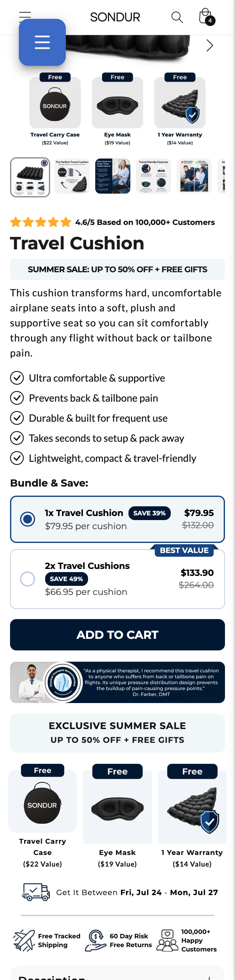The image size is (235, 980).
Task: Open the What Makes Sondur Special thumbnail
Action: pos(113,176)
